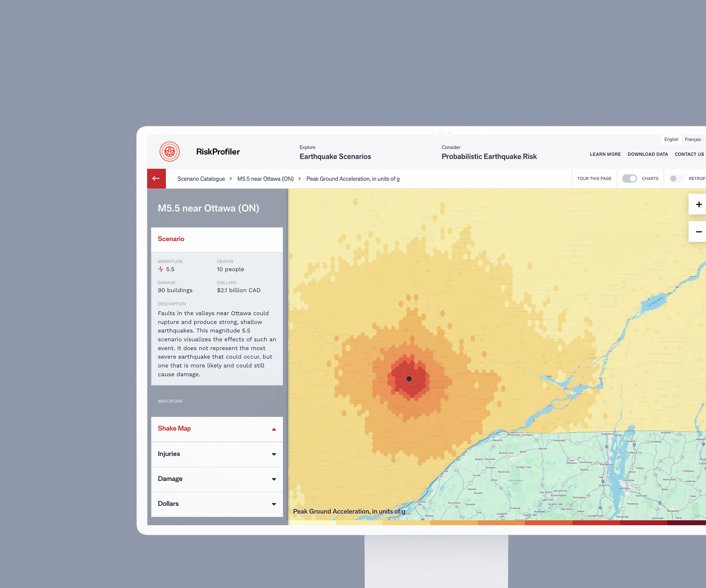This screenshot has height=588, width=706.
Task: Open the Download Data link
Action: point(647,154)
